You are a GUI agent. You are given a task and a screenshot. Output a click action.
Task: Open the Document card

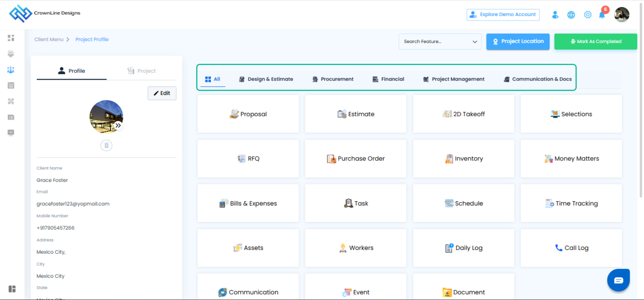(x=464, y=287)
